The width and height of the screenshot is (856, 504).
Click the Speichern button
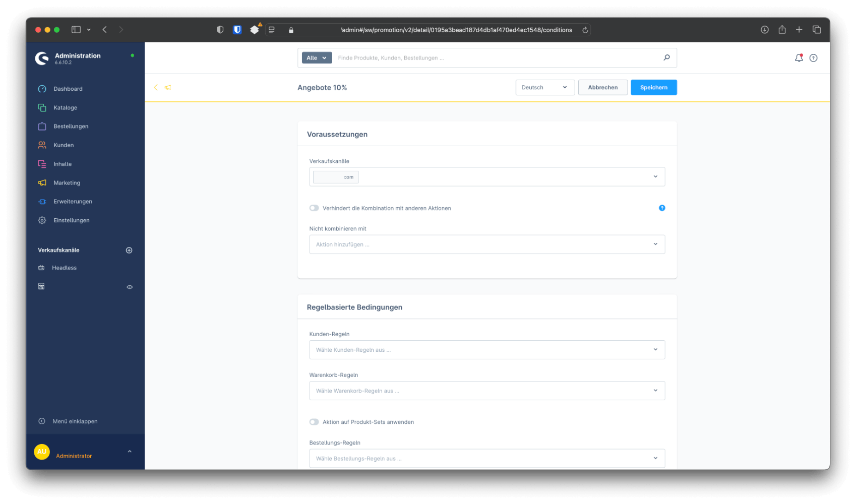(653, 87)
